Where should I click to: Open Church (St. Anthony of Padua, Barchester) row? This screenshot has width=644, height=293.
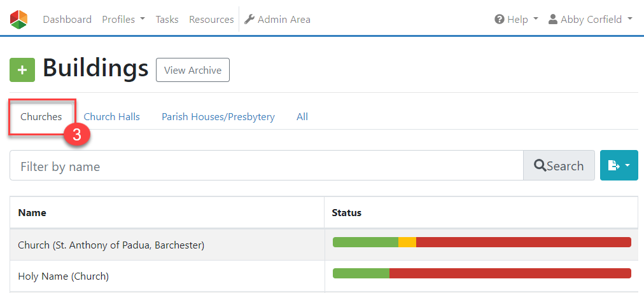pyautogui.click(x=324, y=245)
